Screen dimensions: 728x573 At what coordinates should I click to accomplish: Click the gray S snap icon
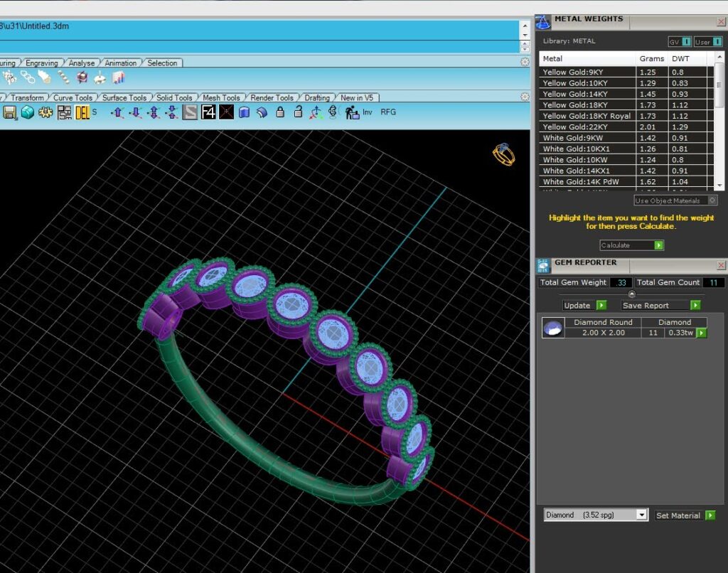[190, 112]
